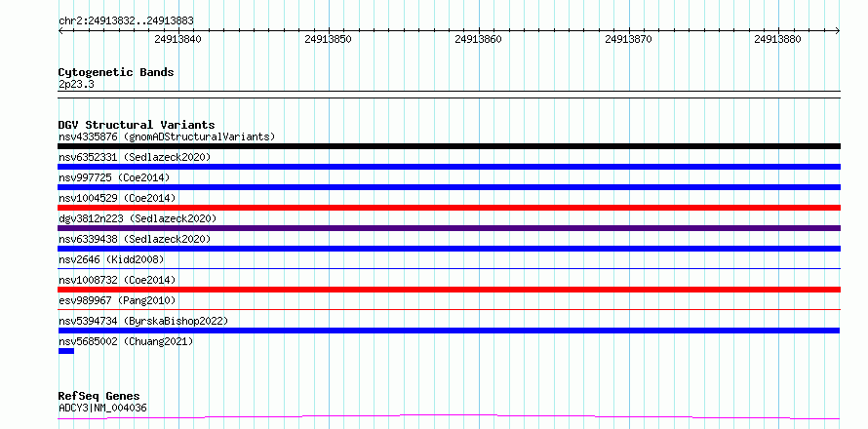Viewport: 868px width, 429px height.
Task: Click the nsv1004529 (Coe2014) label
Action: 117,198
